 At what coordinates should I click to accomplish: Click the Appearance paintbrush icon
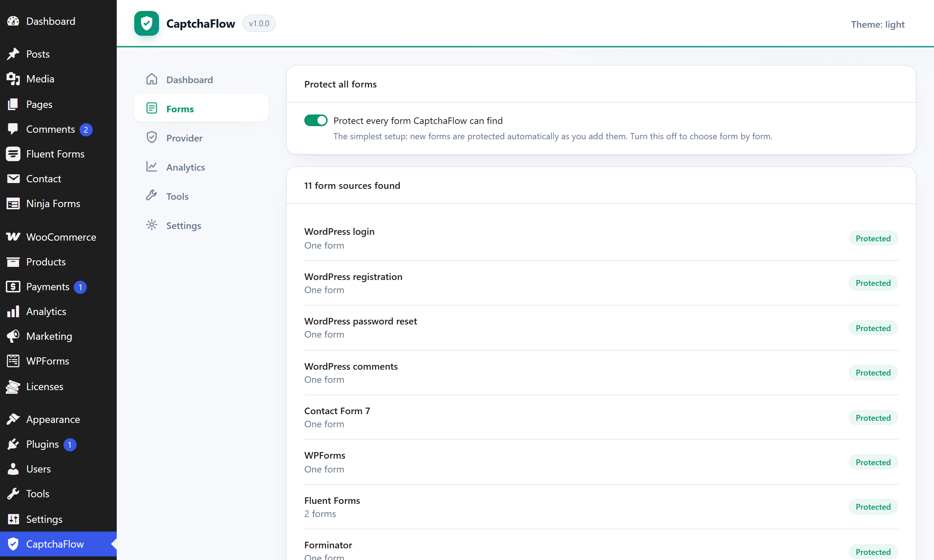tap(13, 419)
